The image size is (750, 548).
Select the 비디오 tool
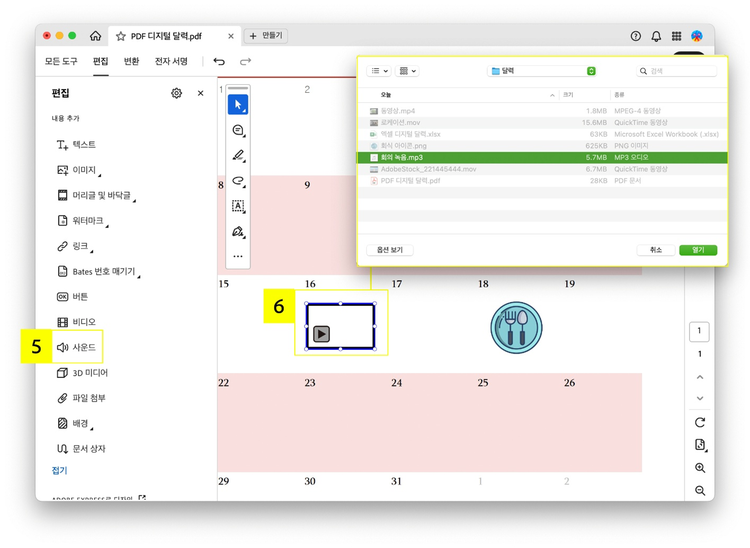(x=76, y=322)
